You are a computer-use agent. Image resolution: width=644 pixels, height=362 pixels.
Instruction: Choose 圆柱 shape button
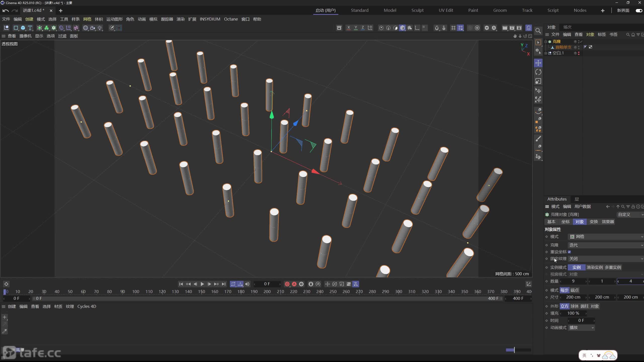coord(584,306)
